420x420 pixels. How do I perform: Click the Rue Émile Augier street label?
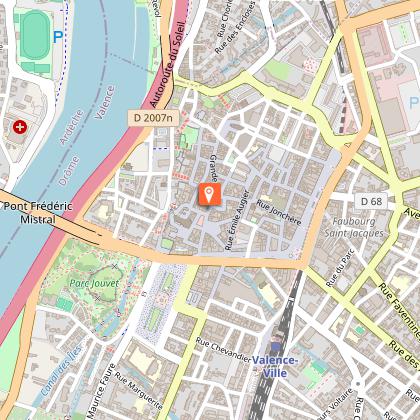point(237,220)
